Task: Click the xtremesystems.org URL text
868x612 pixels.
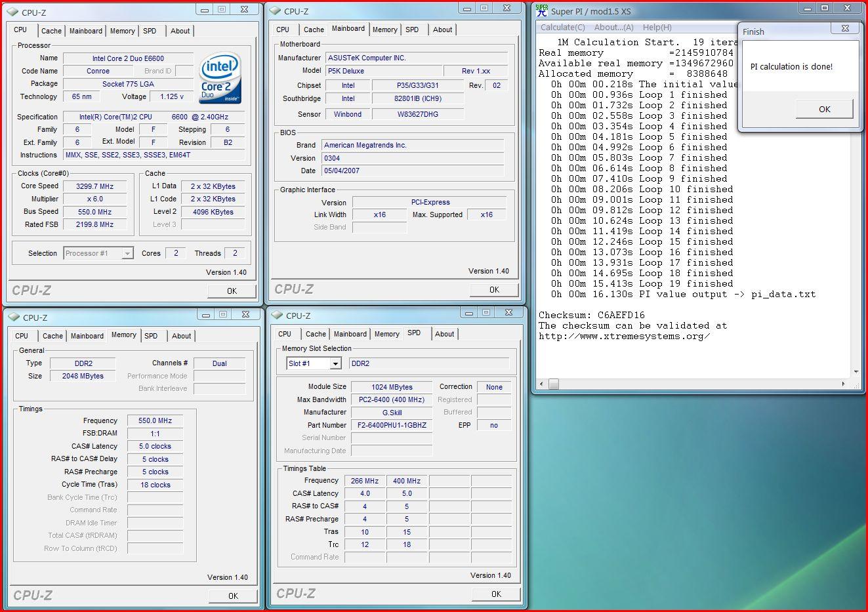Action: [x=624, y=336]
